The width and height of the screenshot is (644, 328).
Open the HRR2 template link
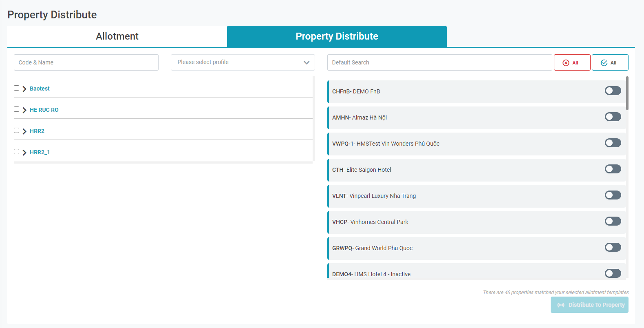click(x=37, y=131)
